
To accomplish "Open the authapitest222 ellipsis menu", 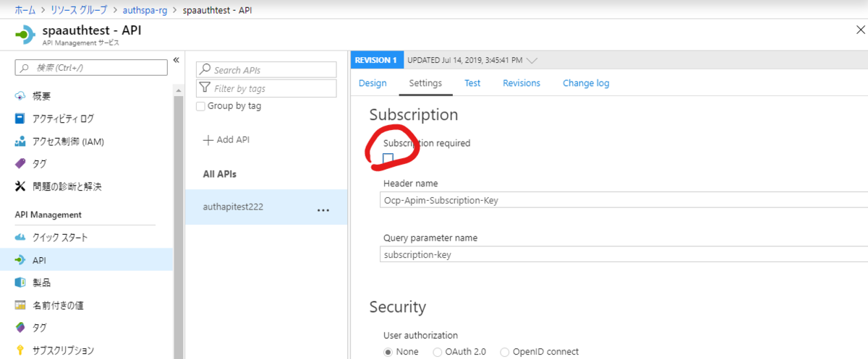I will click(x=323, y=209).
